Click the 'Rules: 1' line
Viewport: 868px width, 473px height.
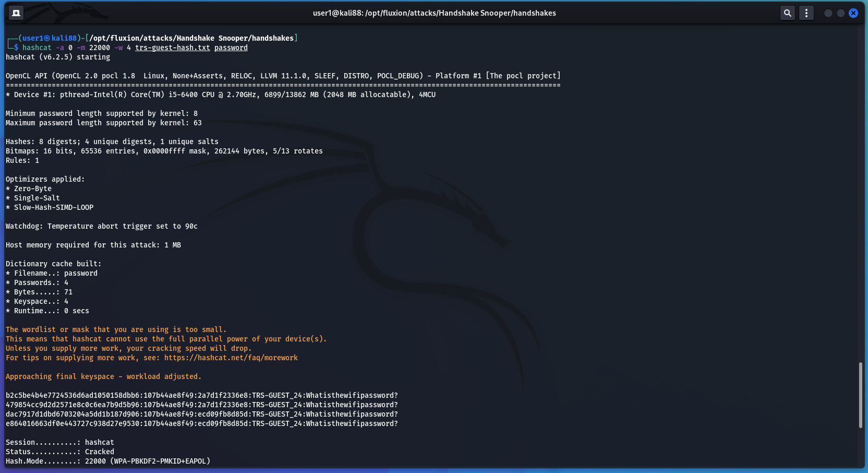[x=22, y=160]
